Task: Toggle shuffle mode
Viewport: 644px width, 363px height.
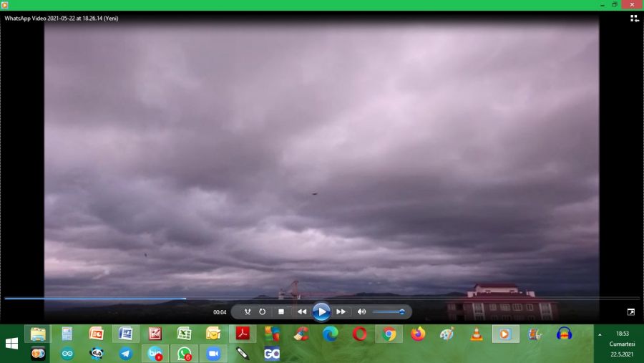Action: pyautogui.click(x=248, y=312)
